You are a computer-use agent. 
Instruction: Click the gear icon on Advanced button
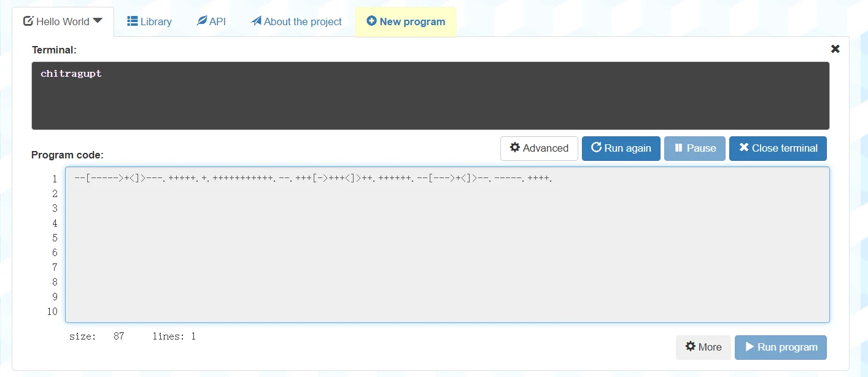click(515, 148)
